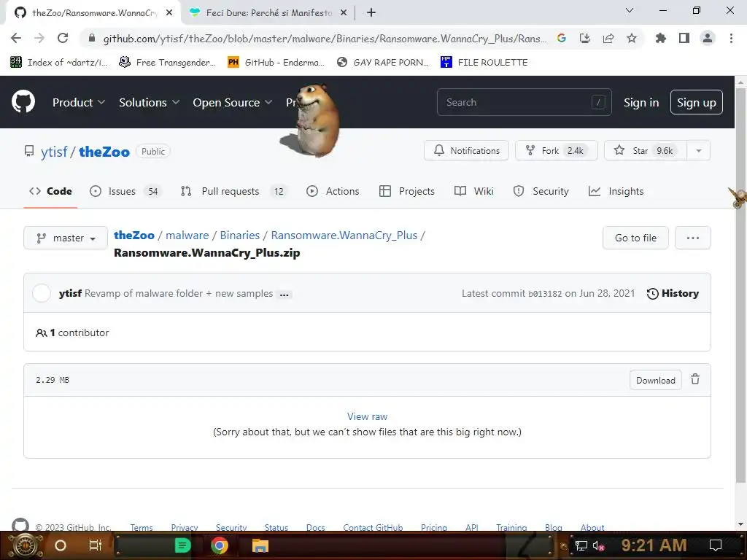Open the three-dot more options button beside Go to file
Image resolution: width=747 pixels, height=560 pixels.
[693, 238]
